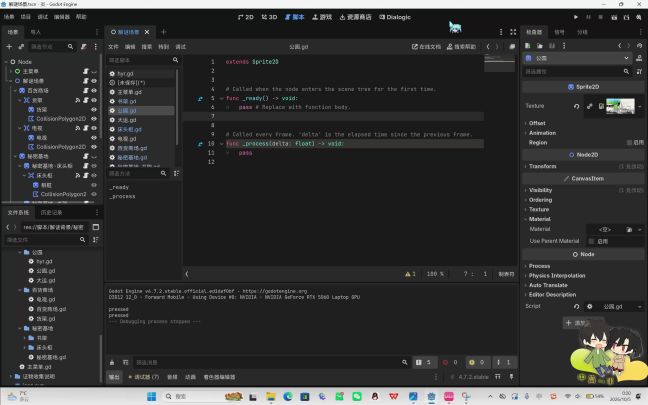Image resolution: width=648 pixels, height=405 pixels.
Task: Click the clear output broom icon
Action: pos(112,362)
